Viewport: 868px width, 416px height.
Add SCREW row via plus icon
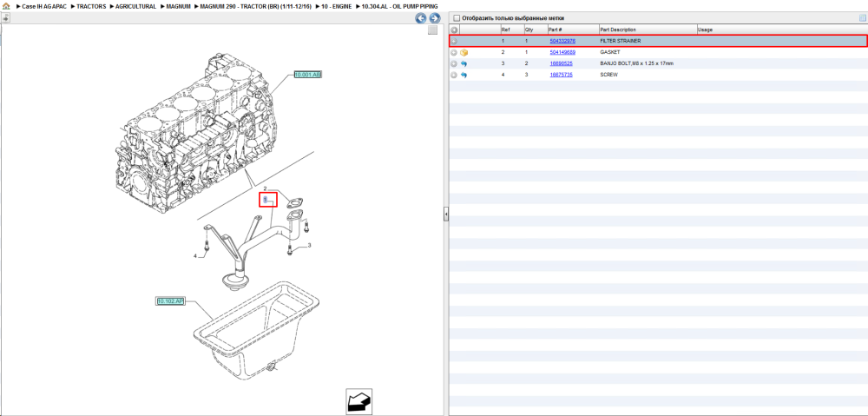pos(454,75)
